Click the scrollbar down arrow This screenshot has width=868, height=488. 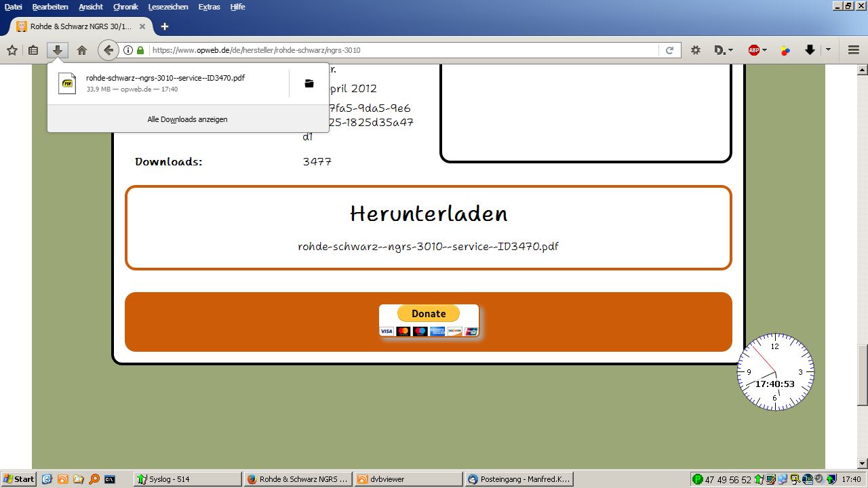click(863, 464)
